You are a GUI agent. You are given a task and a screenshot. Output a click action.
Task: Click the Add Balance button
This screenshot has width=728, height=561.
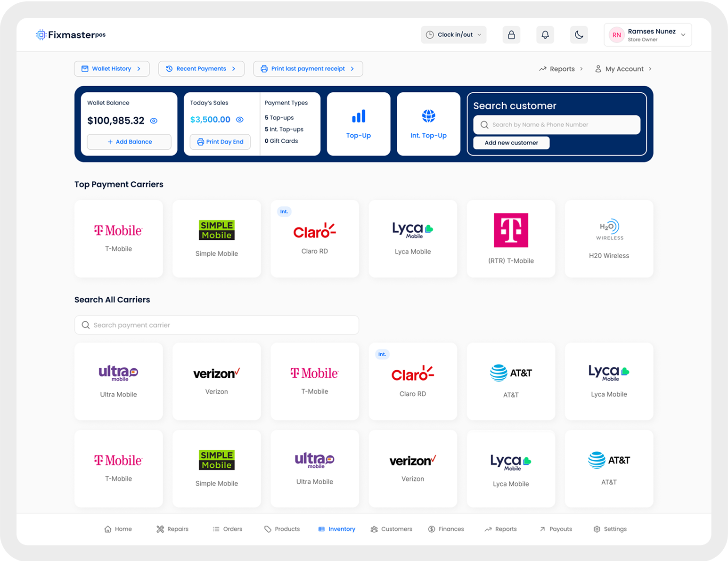click(129, 142)
